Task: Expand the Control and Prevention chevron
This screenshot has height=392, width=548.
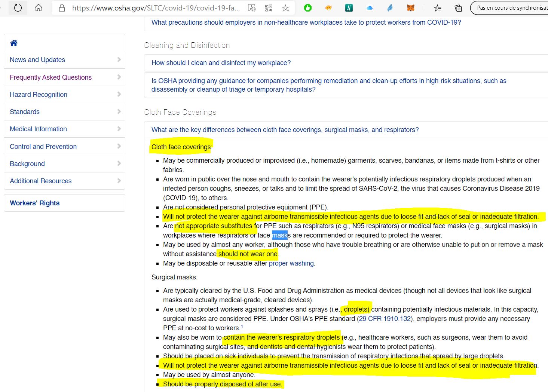Action: (119, 146)
